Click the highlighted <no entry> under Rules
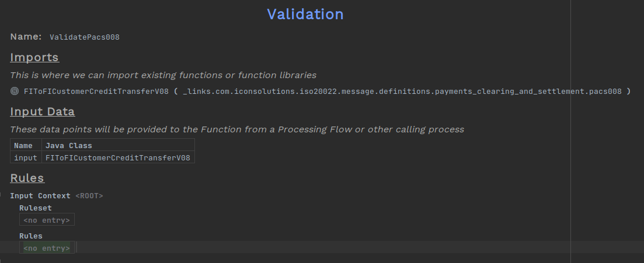 tap(47, 248)
